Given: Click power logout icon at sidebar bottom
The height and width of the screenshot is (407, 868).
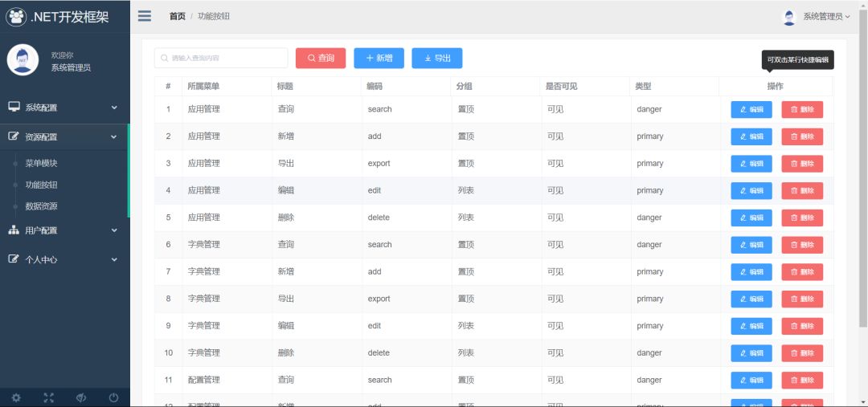Looking at the screenshot, I should [x=113, y=397].
